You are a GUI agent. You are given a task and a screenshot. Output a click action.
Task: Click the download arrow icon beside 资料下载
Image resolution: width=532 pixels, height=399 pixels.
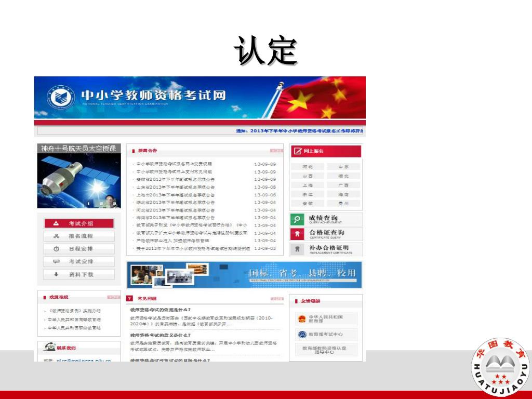56,274
